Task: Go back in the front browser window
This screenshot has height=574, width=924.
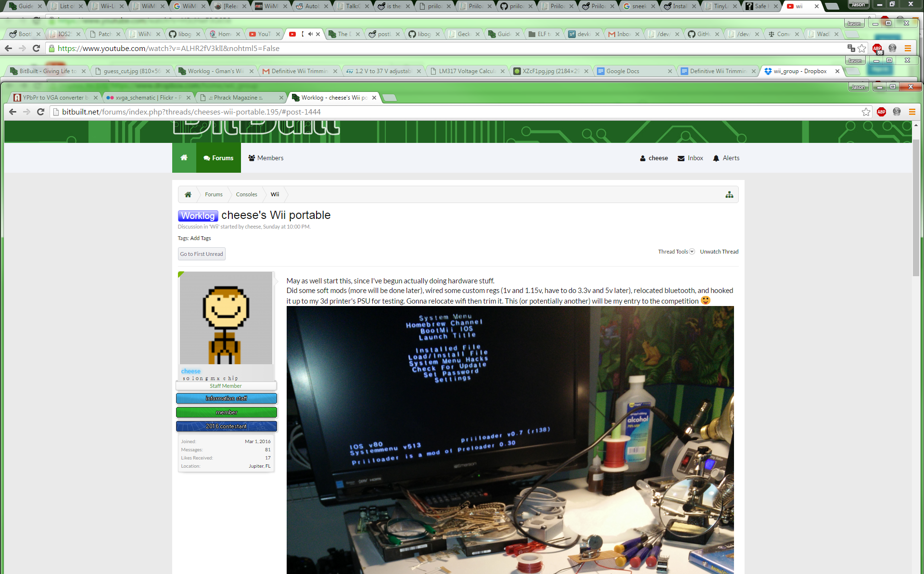Action: click(13, 112)
